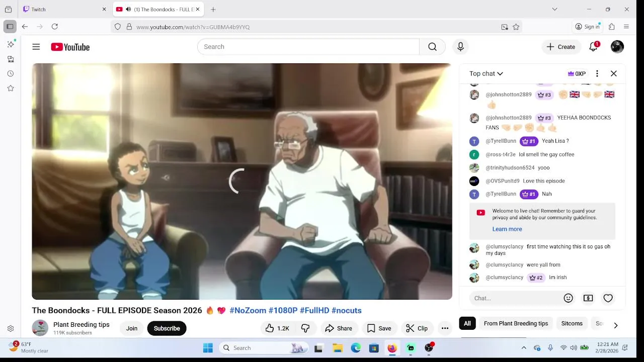This screenshot has height=362, width=644.
Task: Select From Plant Breeding tips chip
Action: pyautogui.click(x=516, y=323)
